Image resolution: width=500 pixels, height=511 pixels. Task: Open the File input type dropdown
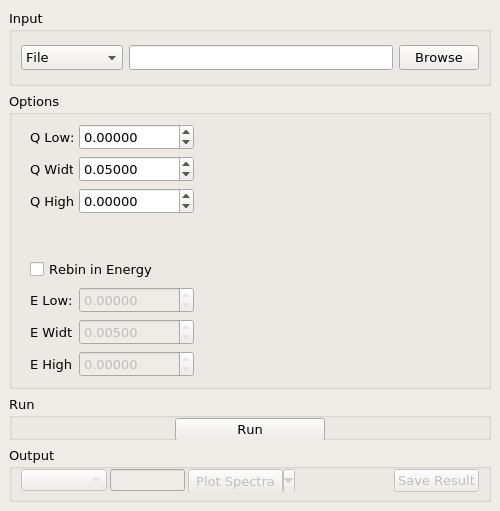(72, 58)
